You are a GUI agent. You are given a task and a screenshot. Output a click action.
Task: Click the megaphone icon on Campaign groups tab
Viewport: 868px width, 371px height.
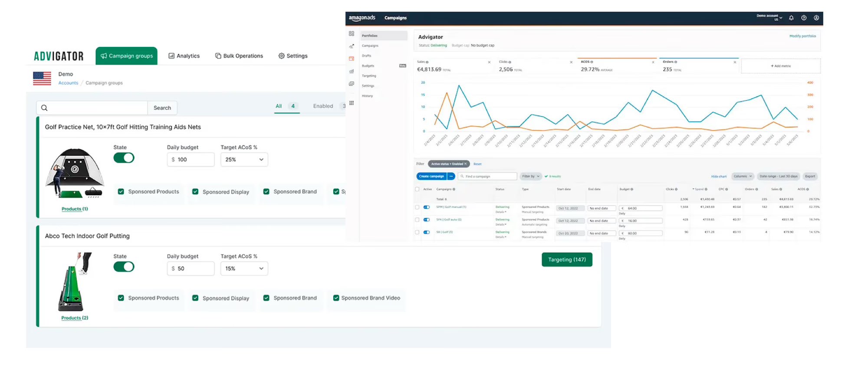(x=104, y=56)
